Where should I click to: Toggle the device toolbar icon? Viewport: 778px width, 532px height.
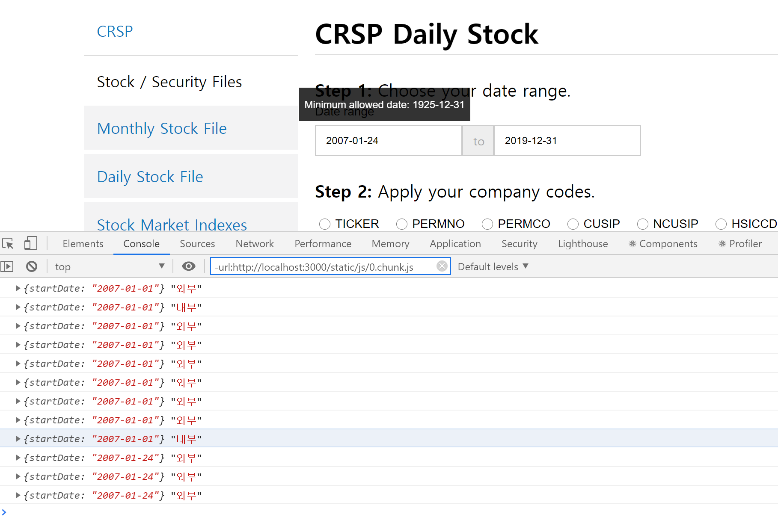(x=30, y=244)
